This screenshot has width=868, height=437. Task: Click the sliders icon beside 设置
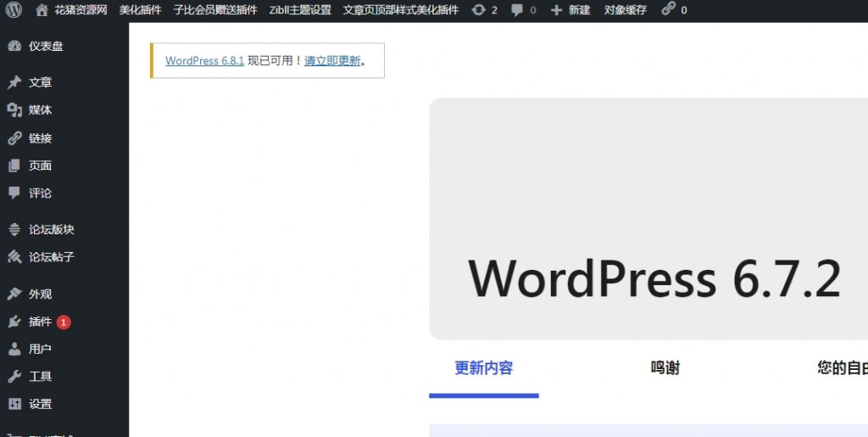click(x=14, y=404)
